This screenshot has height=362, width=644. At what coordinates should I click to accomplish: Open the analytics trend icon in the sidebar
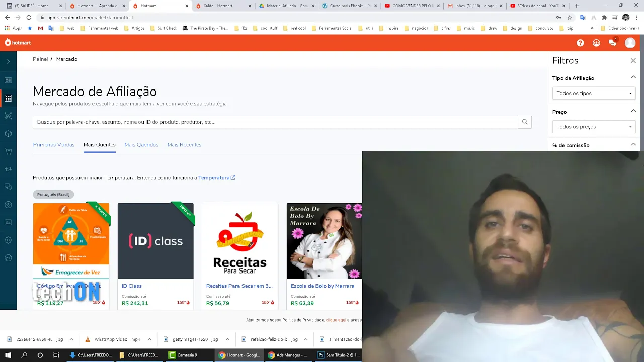pos(8,258)
